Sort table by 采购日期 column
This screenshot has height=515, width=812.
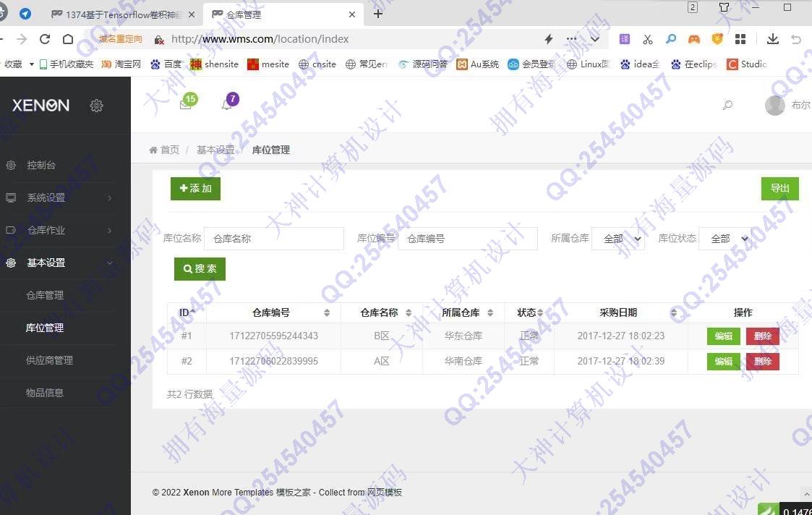pos(621,312)
